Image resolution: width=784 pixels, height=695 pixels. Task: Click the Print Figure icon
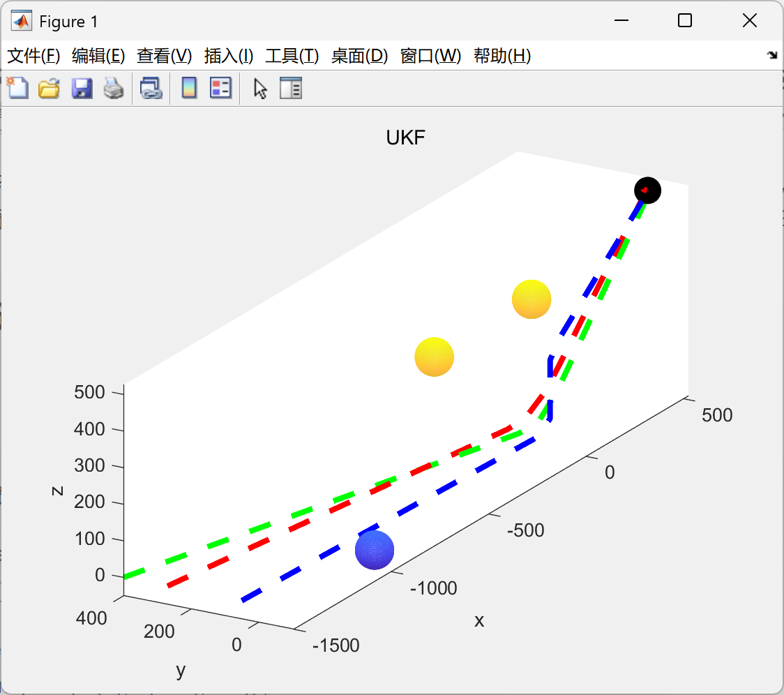(114, 89)
